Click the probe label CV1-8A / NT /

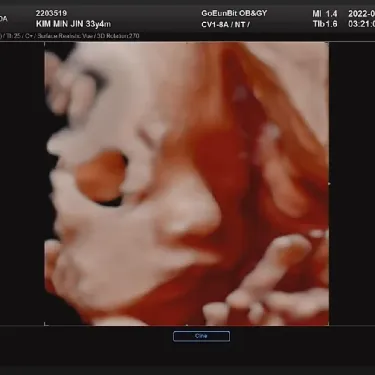pos(225,24)
